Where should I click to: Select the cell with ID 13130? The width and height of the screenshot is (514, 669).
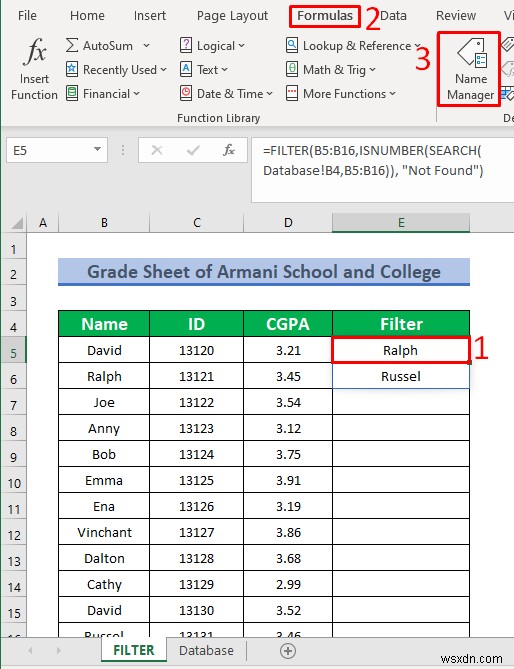click(x=197, y=611)
